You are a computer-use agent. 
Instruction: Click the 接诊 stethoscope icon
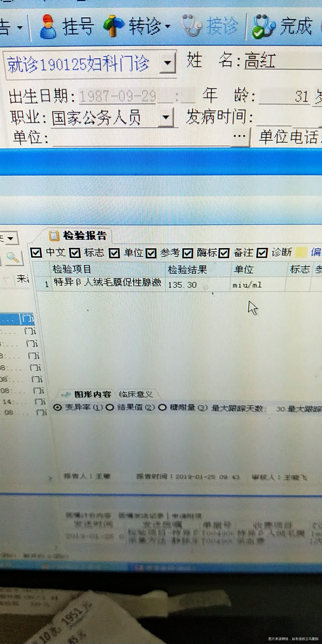(192, 25)
